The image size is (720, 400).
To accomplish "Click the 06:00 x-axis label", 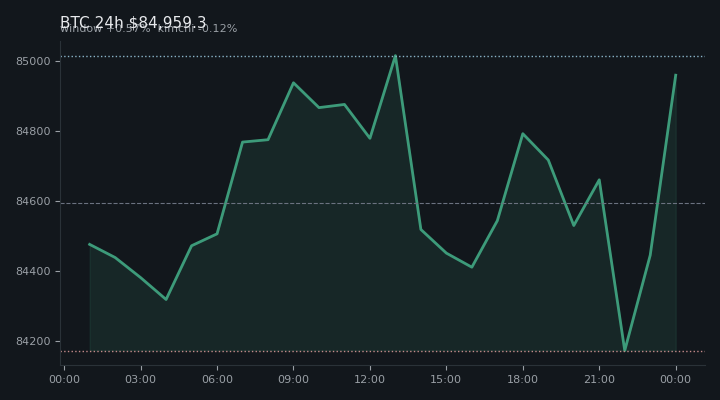I will coord(217,379).
